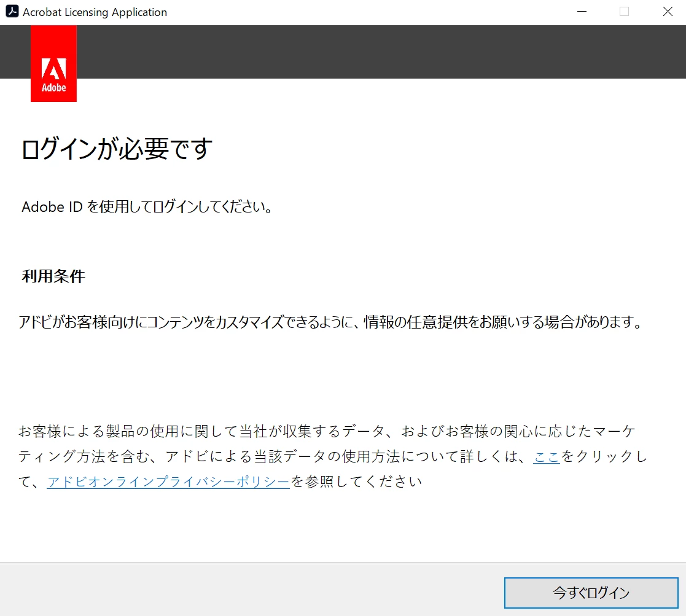Image resolution: width=686 pixels, height=616 pixels.
Task: Click the Acrobat icon in title bar
Action: click(x=12, y=12)
